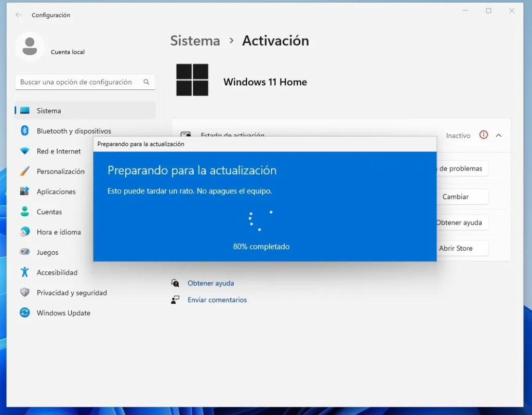Open Sistema in the sidebar
The width and height of the screenshot is (532, 415).
pos(85,110)
